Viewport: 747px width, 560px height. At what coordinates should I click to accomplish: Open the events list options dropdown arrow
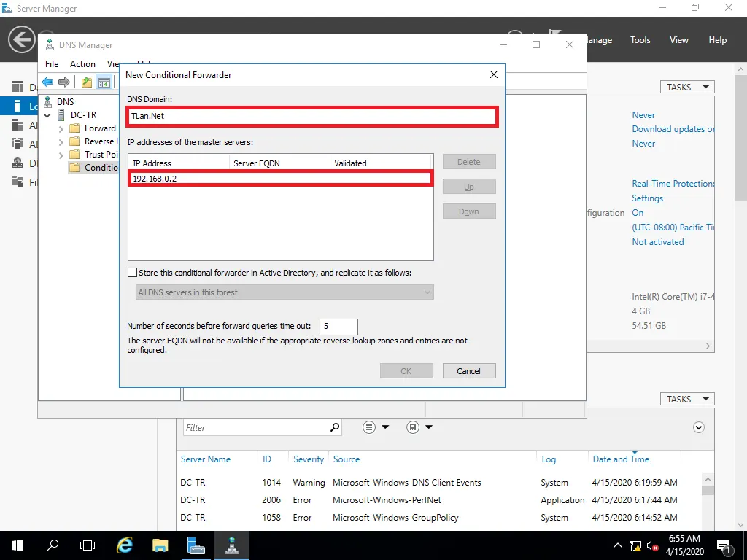(x=385, y=427)
